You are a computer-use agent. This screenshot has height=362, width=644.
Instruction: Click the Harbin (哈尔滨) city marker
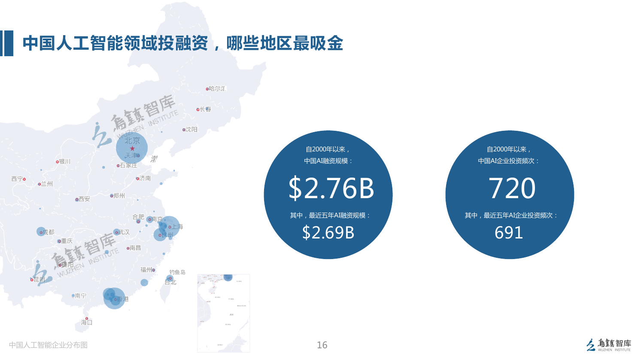207,89
